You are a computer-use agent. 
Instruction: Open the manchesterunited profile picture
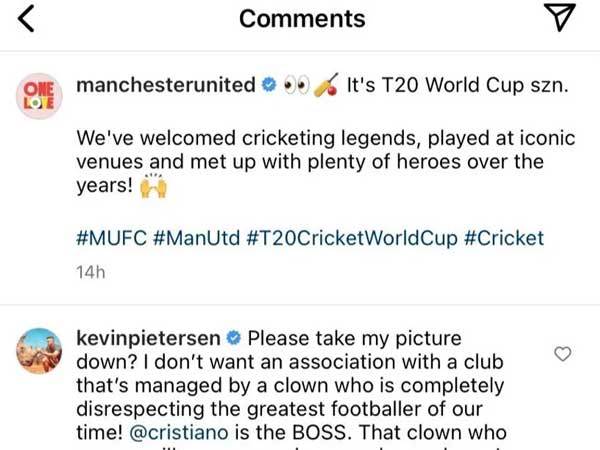[39, 95]
